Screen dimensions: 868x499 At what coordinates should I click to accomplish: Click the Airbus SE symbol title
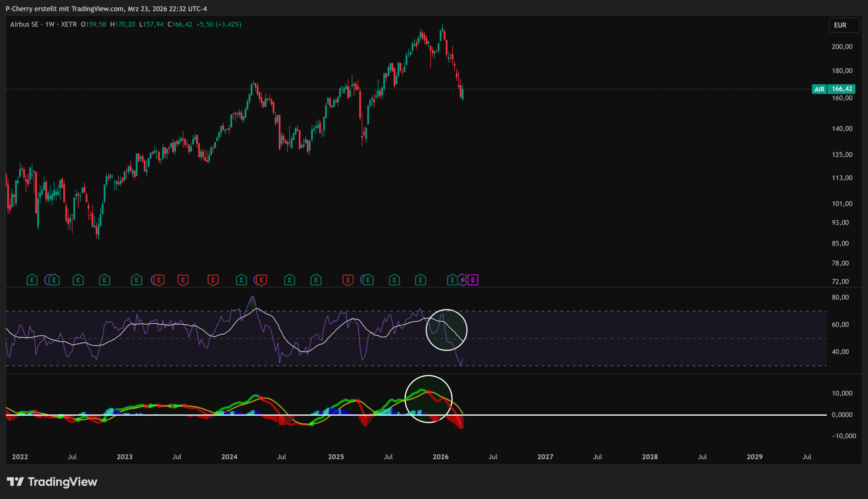24,24
